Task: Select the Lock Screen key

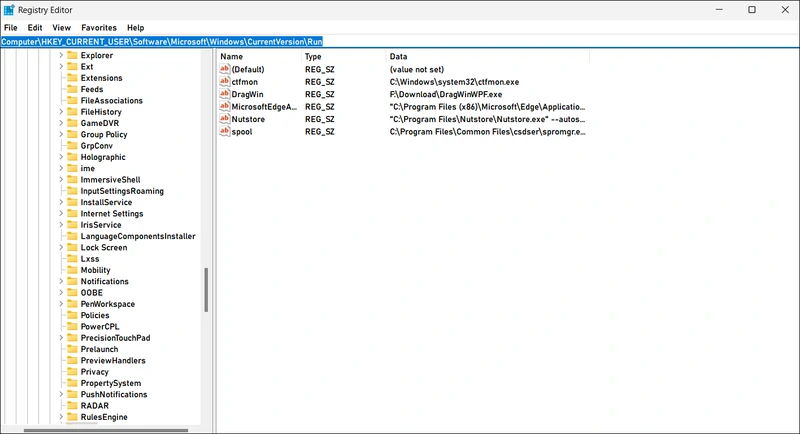Action: pos(103,247)
